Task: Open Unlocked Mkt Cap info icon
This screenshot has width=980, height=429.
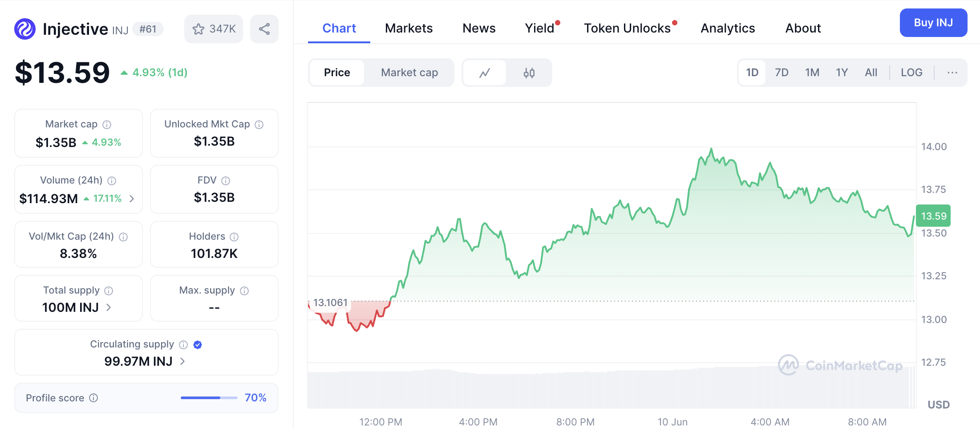Action: [259, 125]
